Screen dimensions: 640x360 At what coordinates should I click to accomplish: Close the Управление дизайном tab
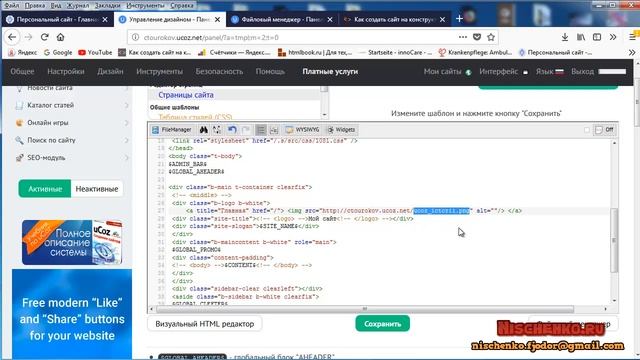click(218, 19)
